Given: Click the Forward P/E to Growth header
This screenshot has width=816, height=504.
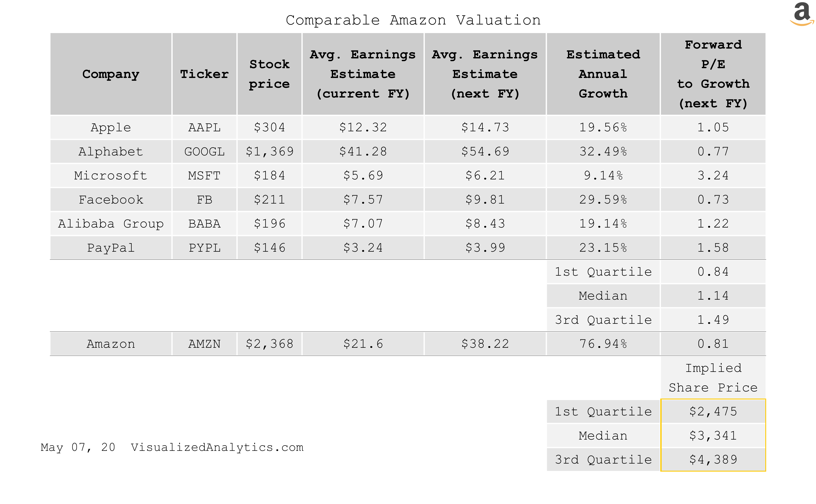Looking at the screenshot, I should pos(713,74).
